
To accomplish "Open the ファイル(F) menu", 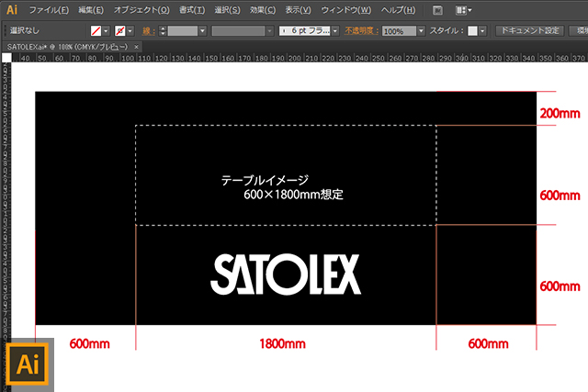I will (x=49, y=10).
